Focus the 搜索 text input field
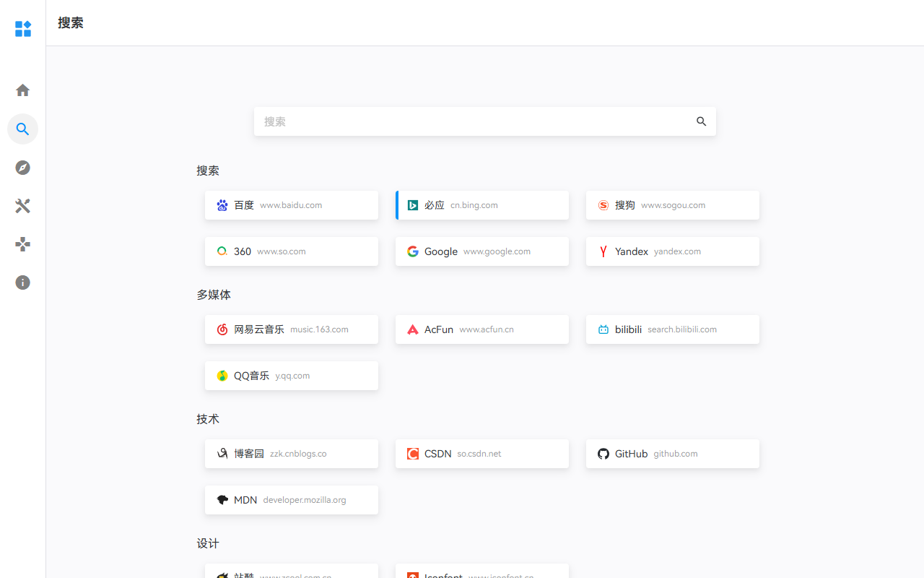This screenshot has width=924, height=578. point(473,121)
